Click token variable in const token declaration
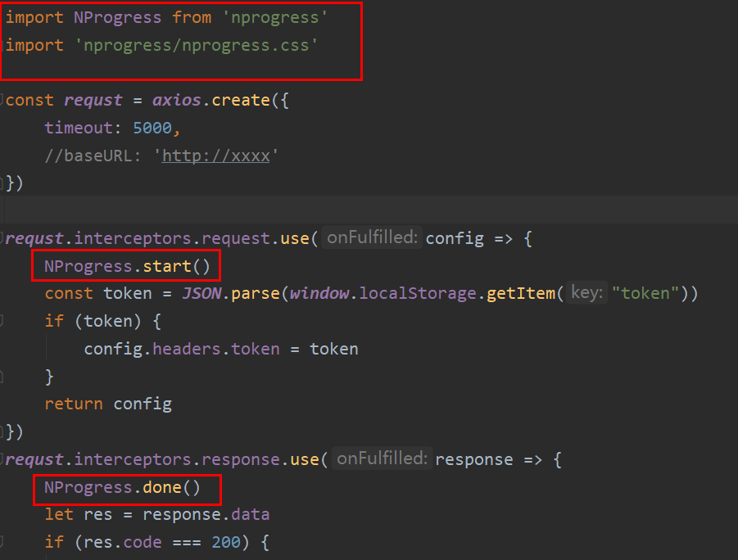The image size is (738, 560). [128, 294]
